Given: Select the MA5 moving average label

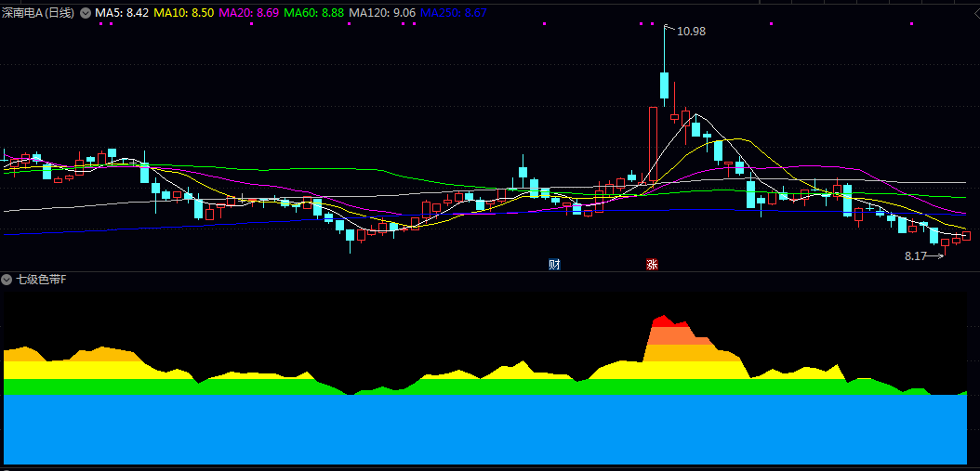Looking at the screenshot, I should [121, 14].
